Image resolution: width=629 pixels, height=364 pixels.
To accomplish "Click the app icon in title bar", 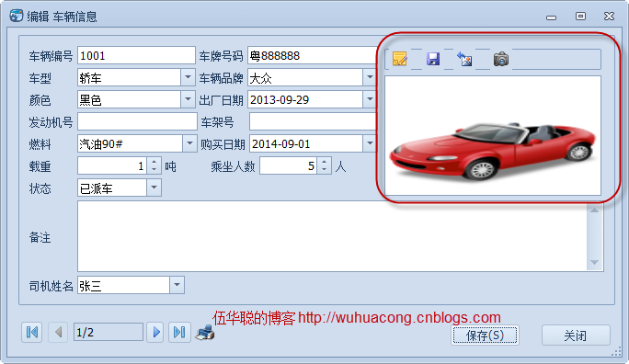I will point(16,16).
